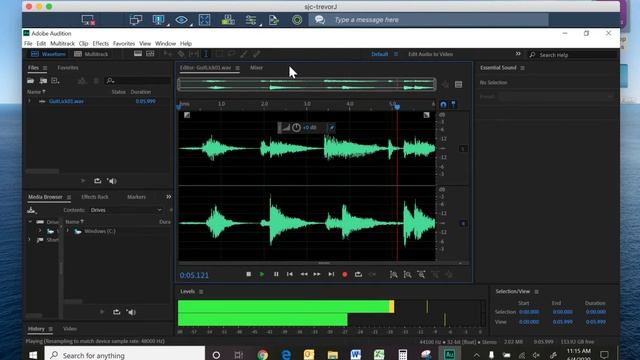Collapse the Drives tree node
Viewport: 640px width, 360px height.
click(x=30, y=222)
